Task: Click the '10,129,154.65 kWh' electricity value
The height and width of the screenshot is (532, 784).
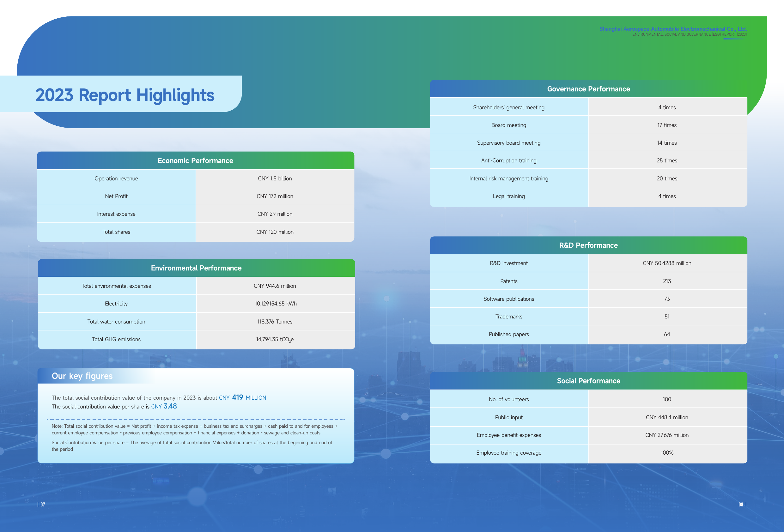Action: pyautogui.click(x=275, y=304)
